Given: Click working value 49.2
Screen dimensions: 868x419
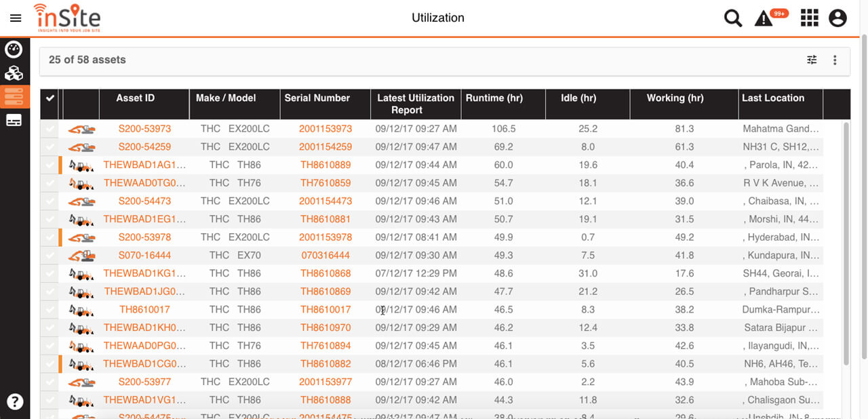Looking at the screenshot, I should (684, 237).
